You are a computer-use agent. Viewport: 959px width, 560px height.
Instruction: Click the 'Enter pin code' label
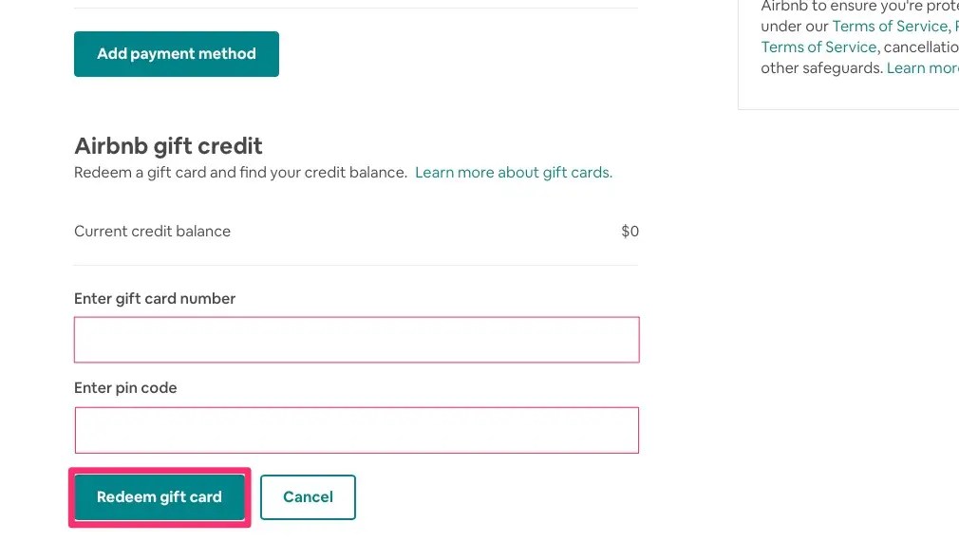125,388
